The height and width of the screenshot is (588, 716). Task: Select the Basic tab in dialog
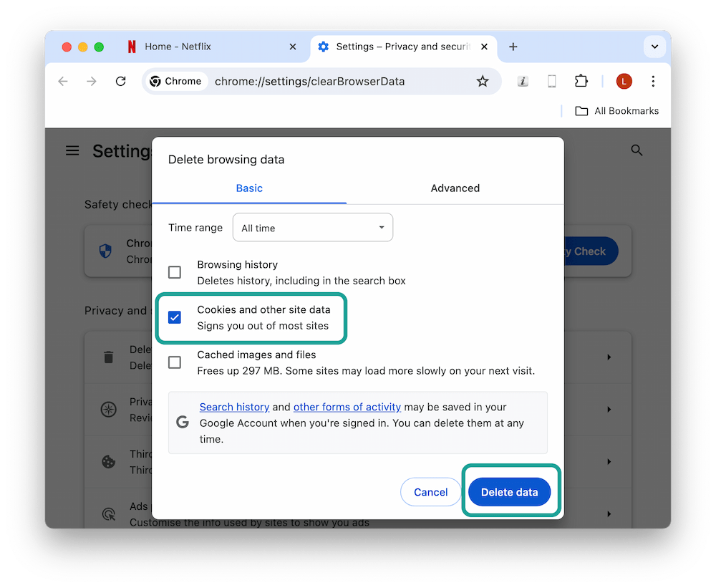(x=249, y=188)
